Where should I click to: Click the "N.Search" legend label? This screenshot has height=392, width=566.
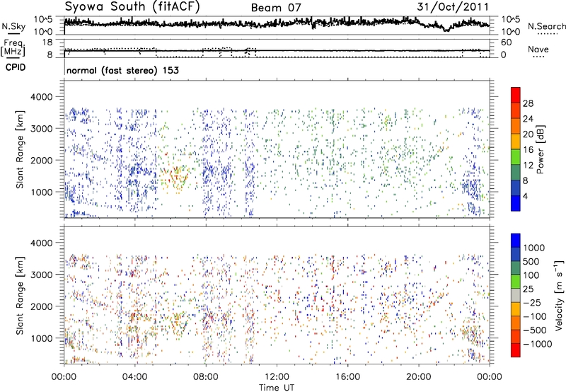point(546,26)
